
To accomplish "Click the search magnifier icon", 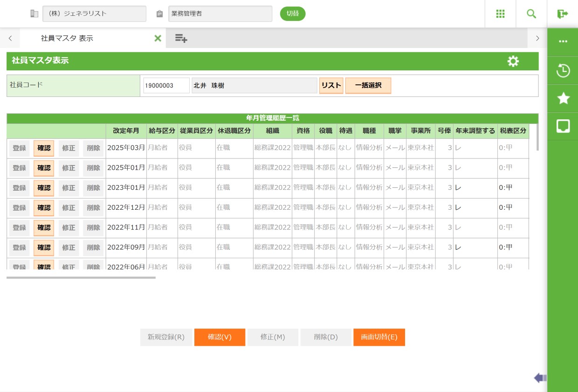I will [531, 14].
